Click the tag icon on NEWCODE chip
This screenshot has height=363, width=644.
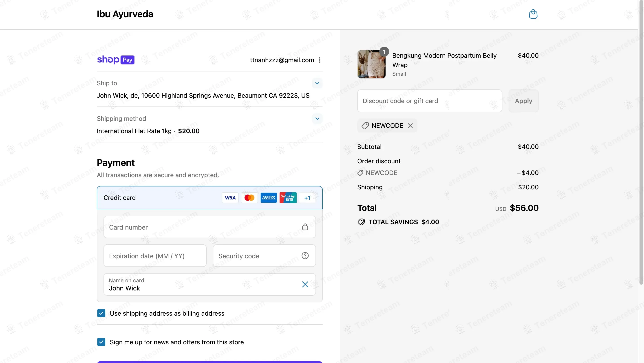(x=365, y=126)
